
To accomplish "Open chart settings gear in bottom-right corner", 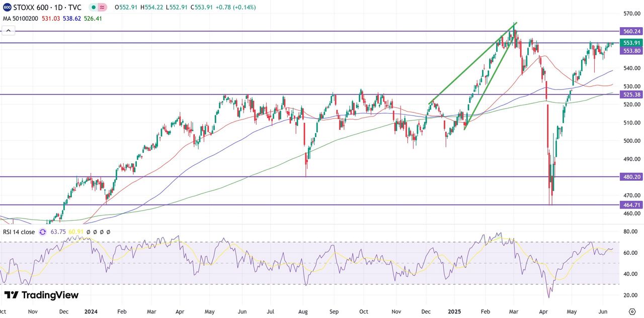I will [632, 311].
